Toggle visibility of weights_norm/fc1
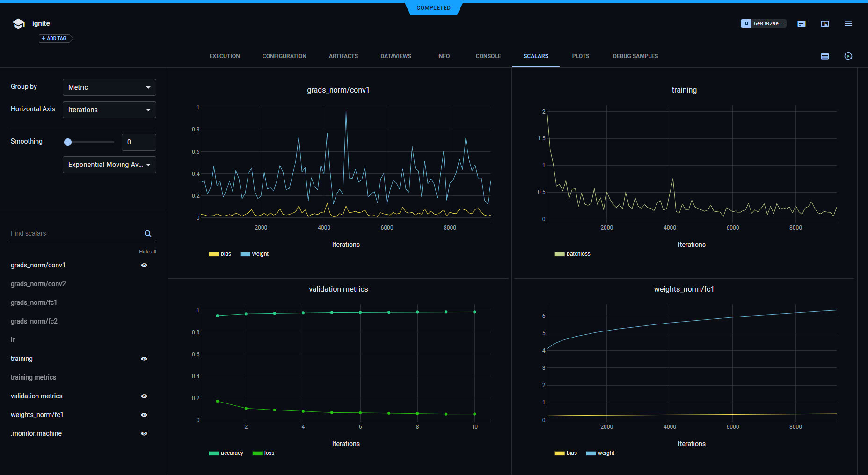 coord(144,415)
